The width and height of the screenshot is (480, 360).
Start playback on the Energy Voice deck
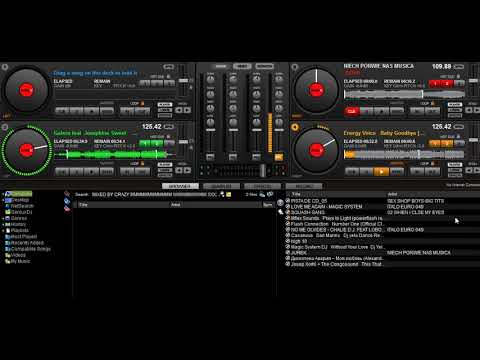coord(381,172)
